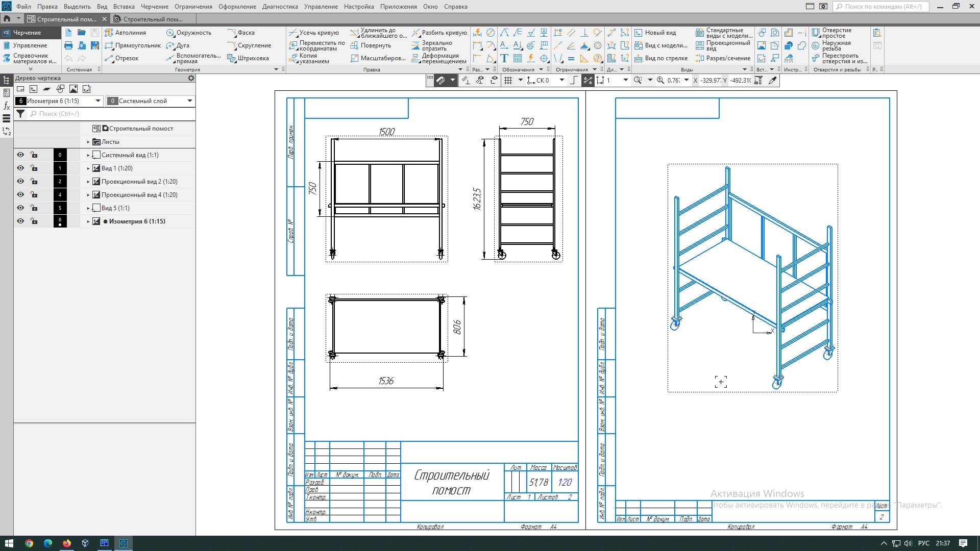Select the Повернуть rotate tool

(371, 45)
